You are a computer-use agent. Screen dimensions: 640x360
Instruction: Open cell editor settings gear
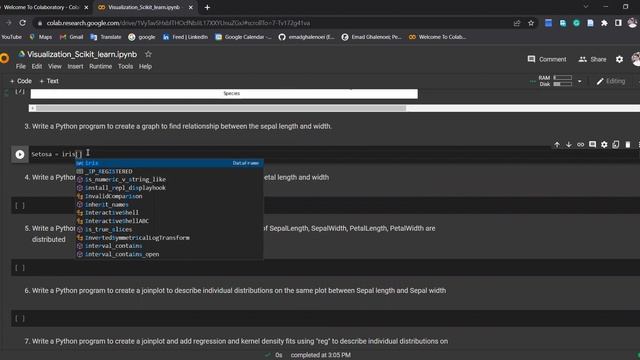click(x=604, y=144)
